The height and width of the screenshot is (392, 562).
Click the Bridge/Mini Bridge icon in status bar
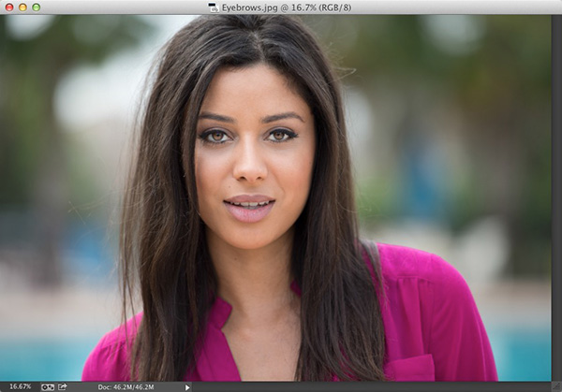pos(48,387)
